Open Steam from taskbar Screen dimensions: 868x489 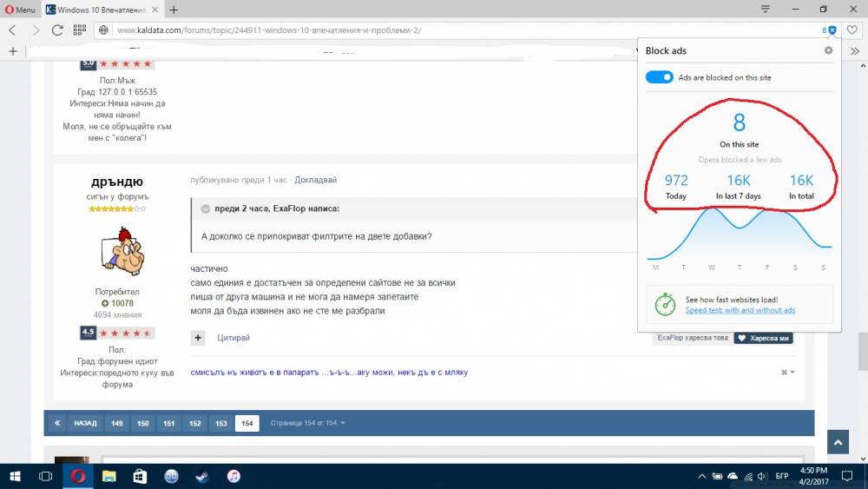[202, 476]
